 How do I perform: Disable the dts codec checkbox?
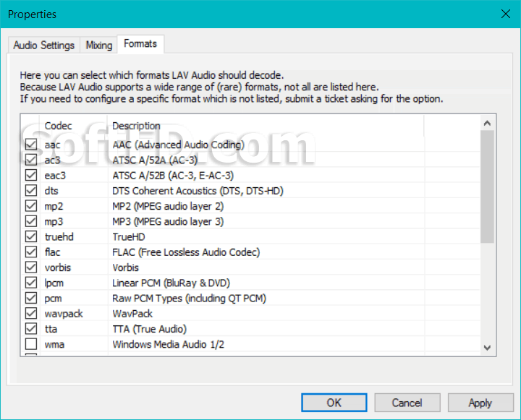(x=31, y=190)
